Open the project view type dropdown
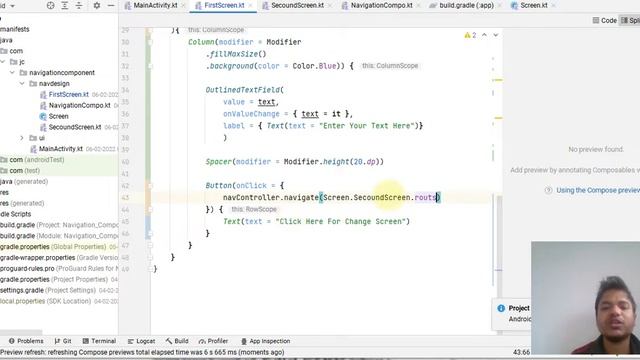The width and height of the screenshot is (640, 360). pyautogui.click(x=12, y=6)
